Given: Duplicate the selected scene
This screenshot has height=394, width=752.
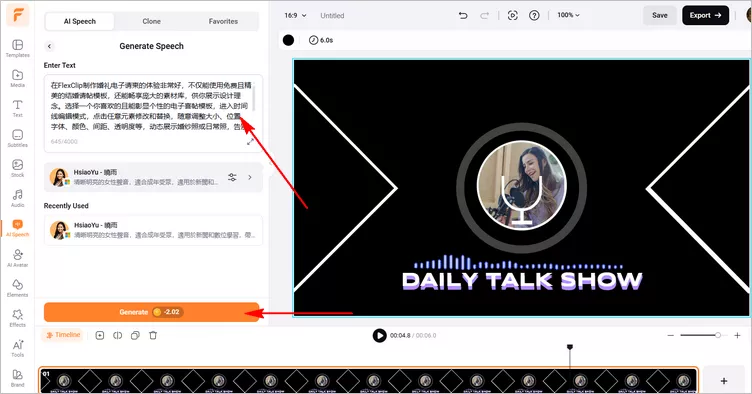Looking at the screenshot, I should (135, 336).
